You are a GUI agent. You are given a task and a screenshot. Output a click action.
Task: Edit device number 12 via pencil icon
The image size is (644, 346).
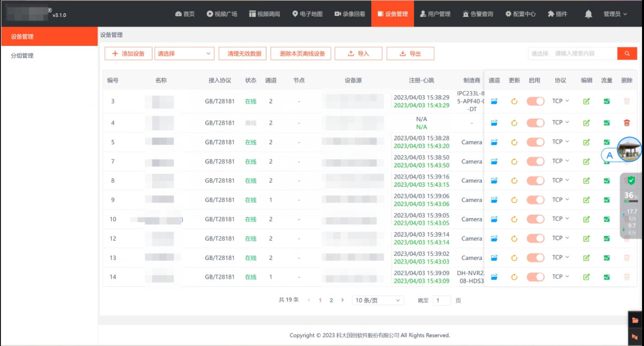tap(586, 239)
